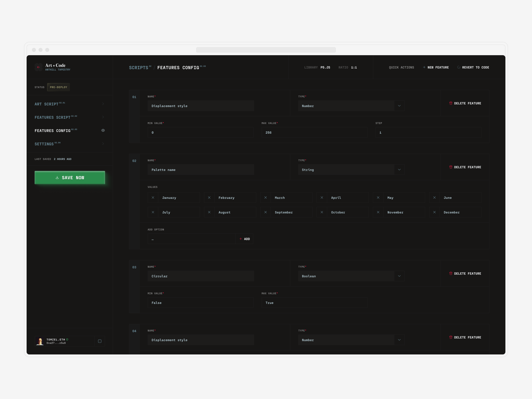Click Revert to Code

473,67
